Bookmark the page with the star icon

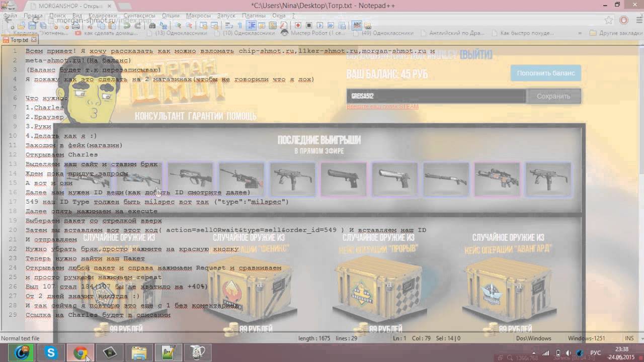click(x=609, y=20)
